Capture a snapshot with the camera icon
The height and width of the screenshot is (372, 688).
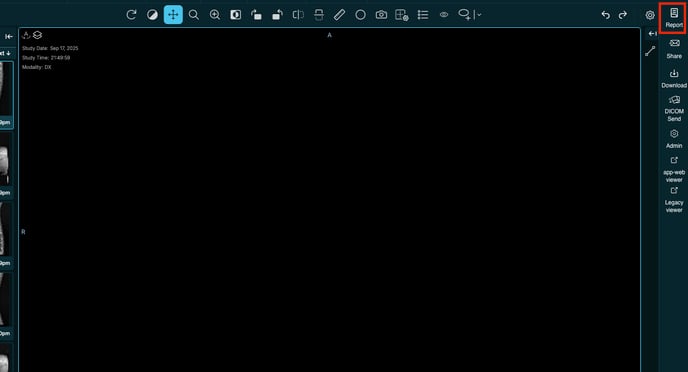381,15
